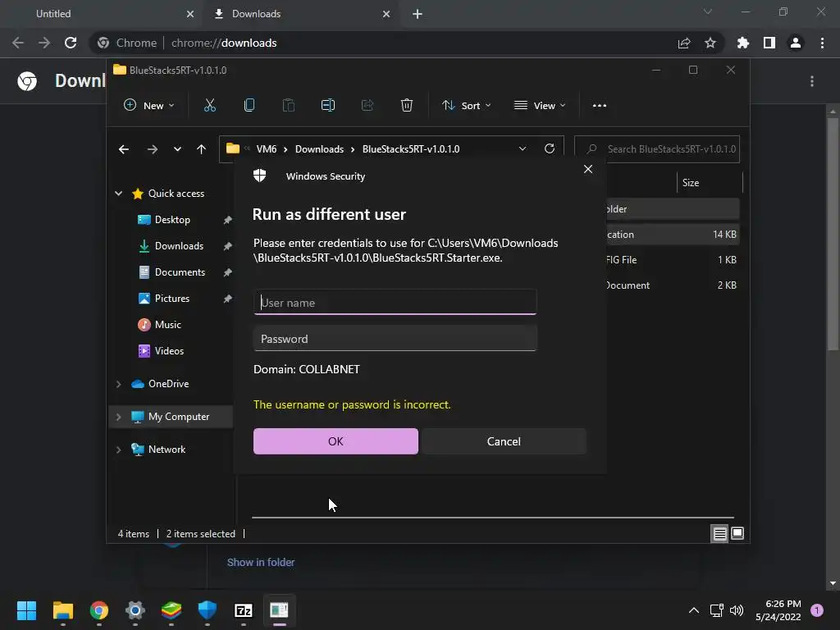Open the View dropdown
This screenshot has width=840, height=630.
(x=540, y=106)
